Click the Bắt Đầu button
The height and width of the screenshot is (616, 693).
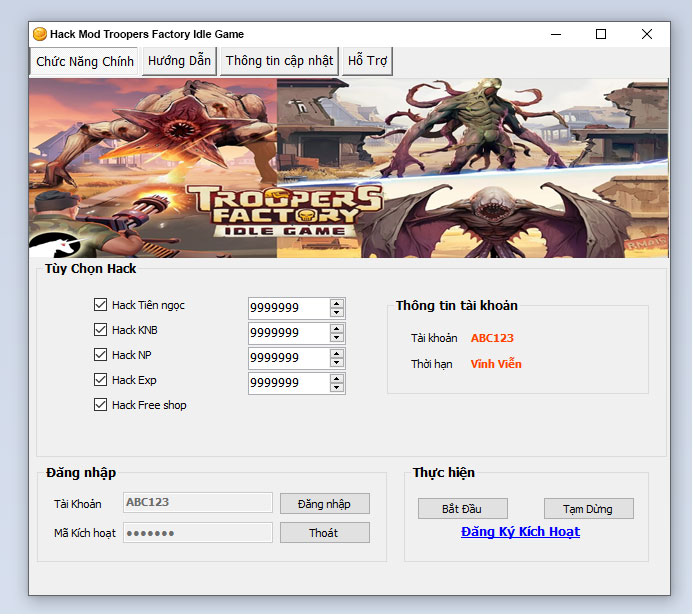click(x=463, y=509)
